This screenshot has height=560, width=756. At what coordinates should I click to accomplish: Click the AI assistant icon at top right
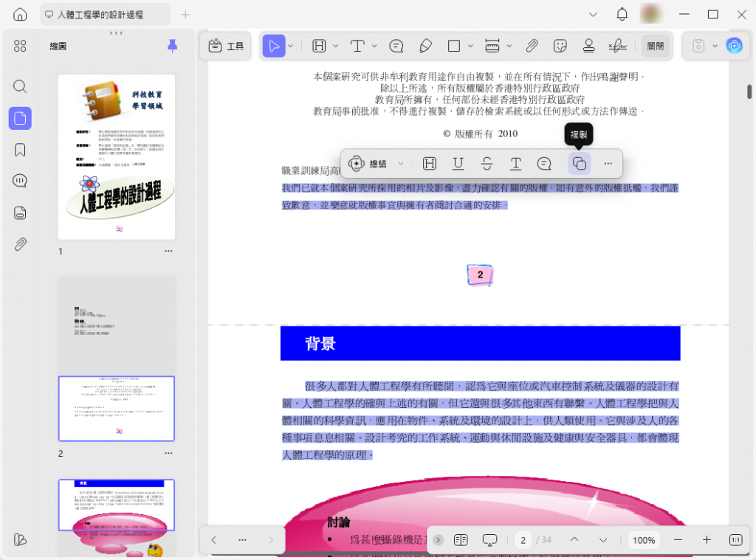pyautogui.click(x=734, y=46)
